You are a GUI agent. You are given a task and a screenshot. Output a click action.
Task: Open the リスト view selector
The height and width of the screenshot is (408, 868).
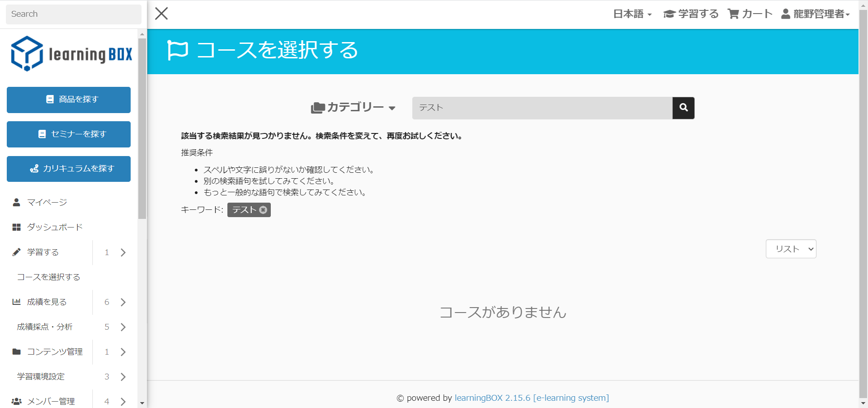click(x=791, y=249)
